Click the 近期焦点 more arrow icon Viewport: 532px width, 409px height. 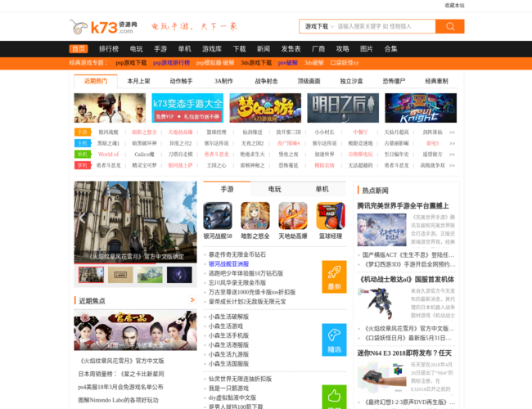[192, 300]
